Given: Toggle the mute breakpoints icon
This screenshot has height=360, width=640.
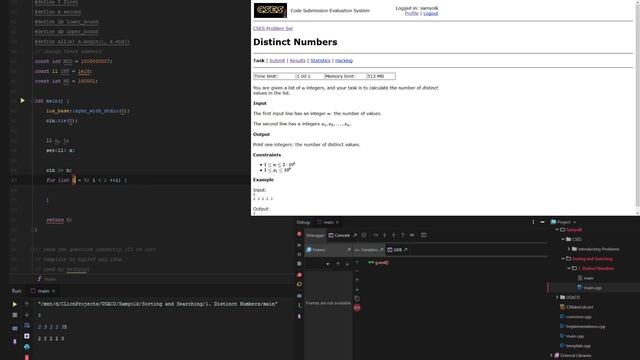Looking at the screenshot, I should click(299, 284).
